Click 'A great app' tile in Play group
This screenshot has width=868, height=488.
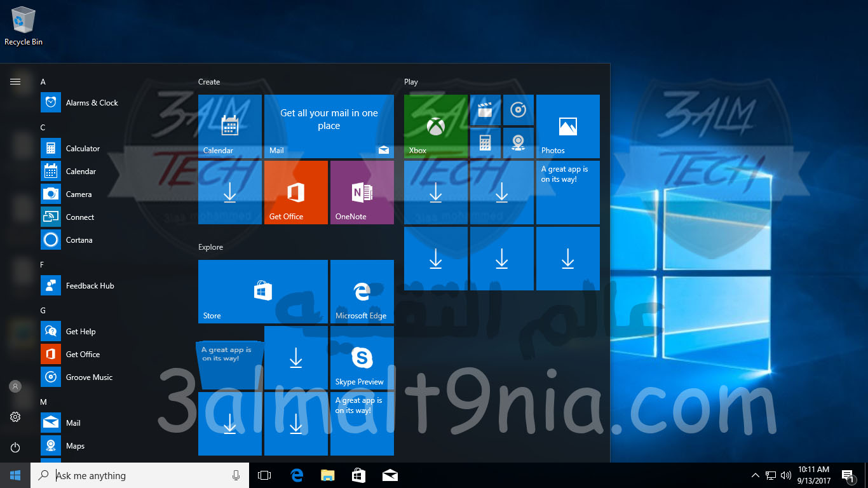click(568, 193)
